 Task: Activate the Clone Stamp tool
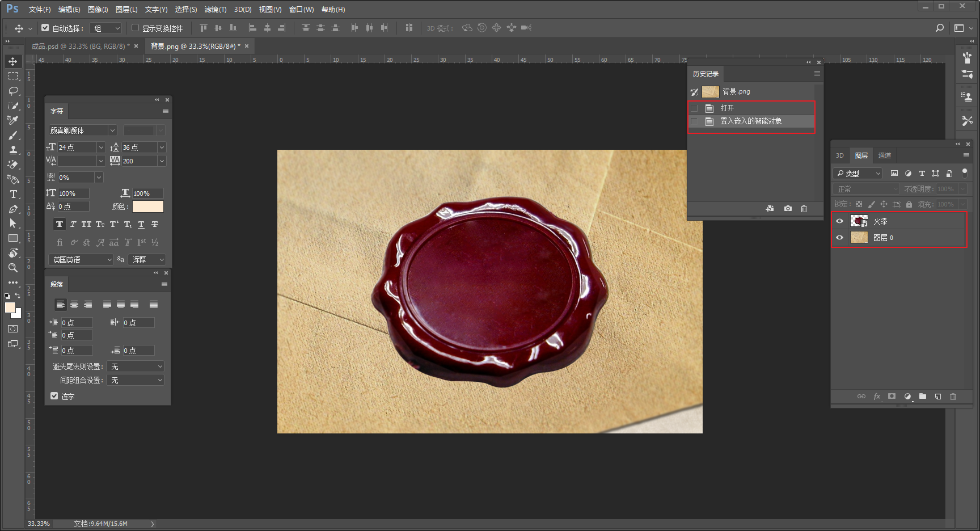click(x=13, y=150)
